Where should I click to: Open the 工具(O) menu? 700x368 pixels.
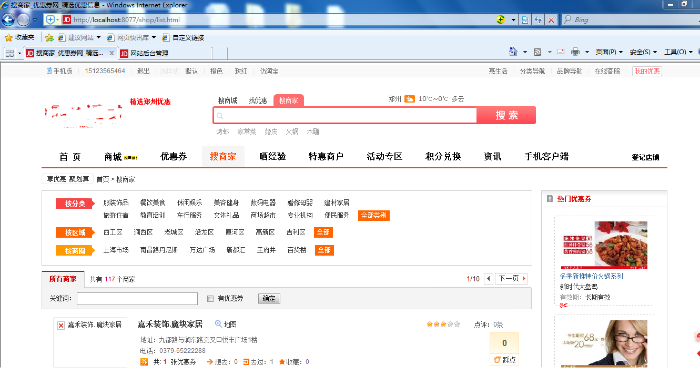[678, 52]
